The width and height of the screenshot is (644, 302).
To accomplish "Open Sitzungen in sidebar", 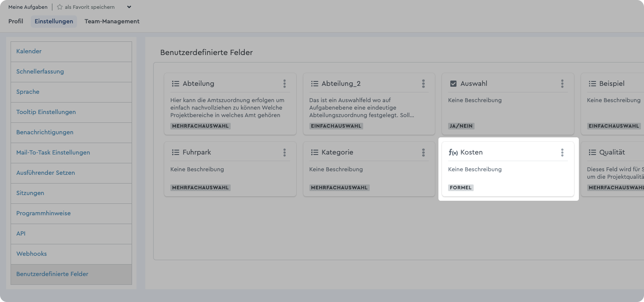I will [x=71, y=193].
